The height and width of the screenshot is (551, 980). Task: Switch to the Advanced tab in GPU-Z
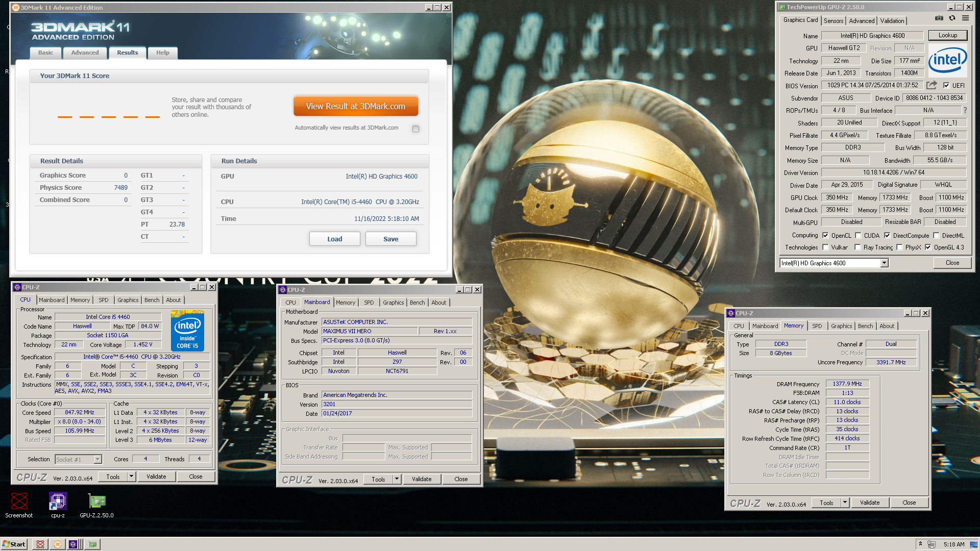pyautogui.click(x=862, y=21)
